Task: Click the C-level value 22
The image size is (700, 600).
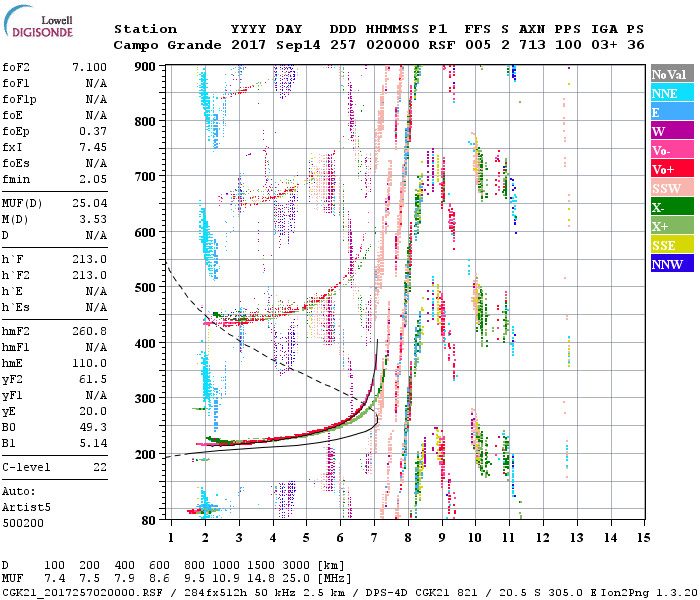Action: pos(99,467)
